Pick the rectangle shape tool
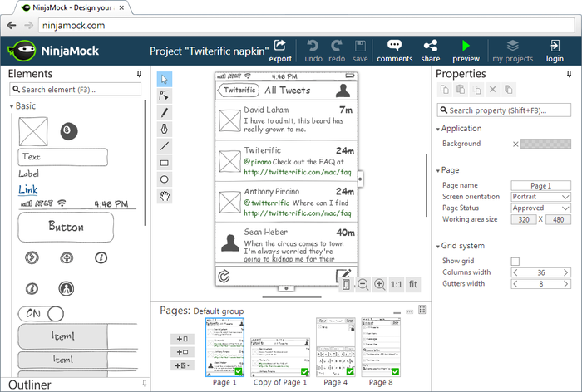This screenshot has width=582, height=392. tap(165, 163)
